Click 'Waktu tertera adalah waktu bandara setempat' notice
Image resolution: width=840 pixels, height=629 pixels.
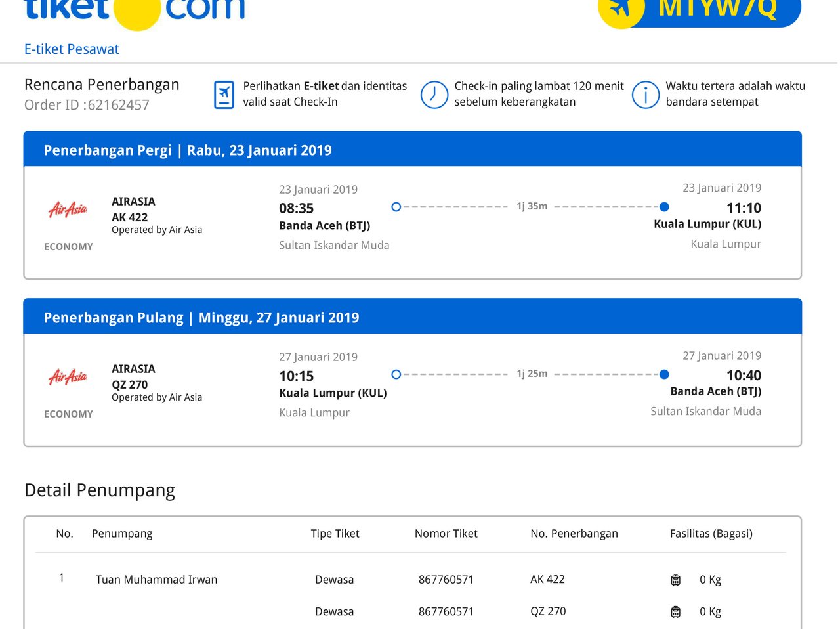click(735, 94)
